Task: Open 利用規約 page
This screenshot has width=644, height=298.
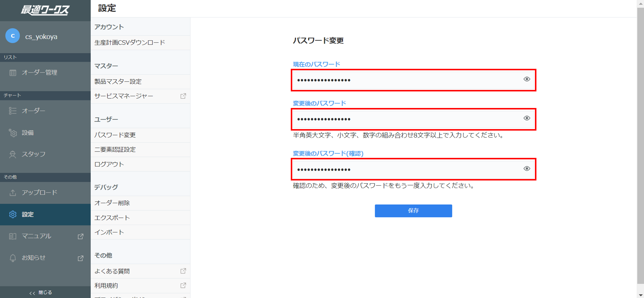Action: tap(140, 286)
